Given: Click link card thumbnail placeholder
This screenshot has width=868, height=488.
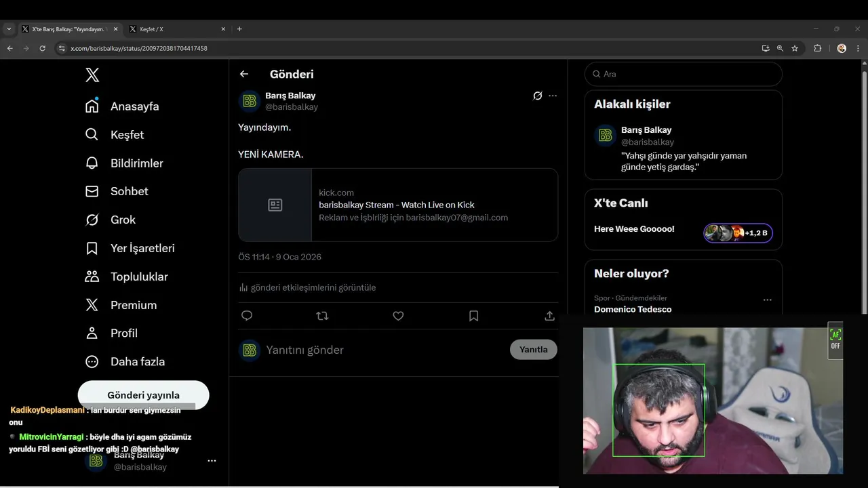Looking at the screenshot, I should 275,205.
